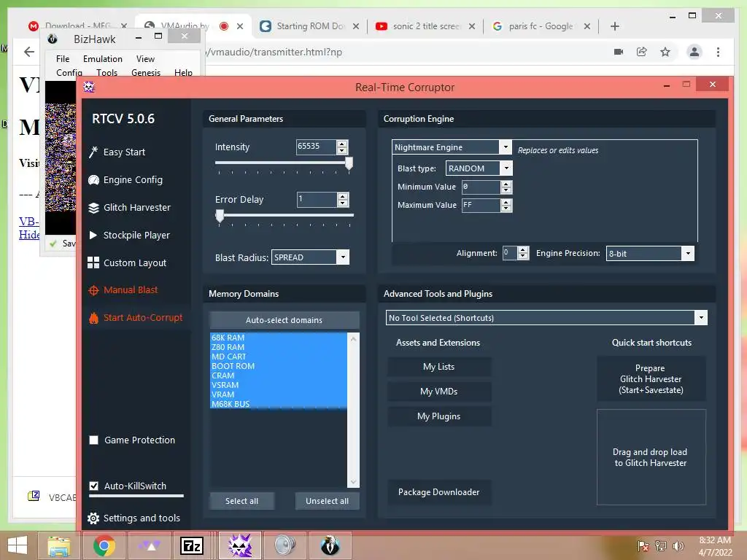
Task: Select VRAM in memory domains list
Action: [279, 394]
